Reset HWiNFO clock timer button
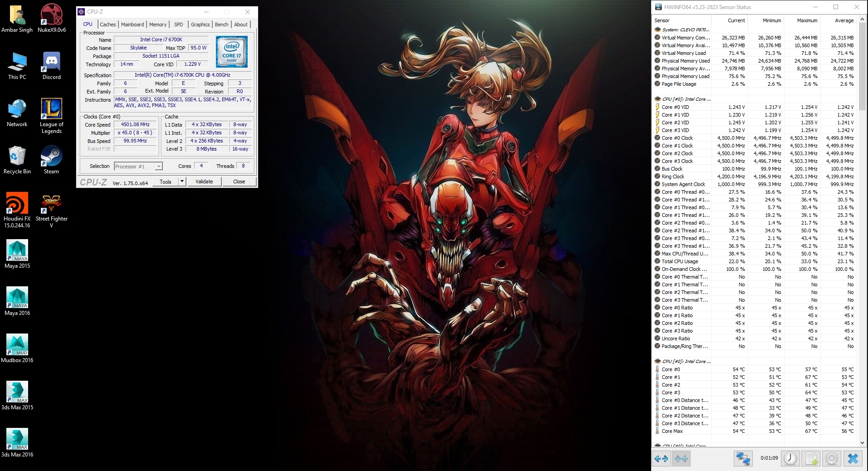This screenshot has width=868, height=471. [790, 458]
